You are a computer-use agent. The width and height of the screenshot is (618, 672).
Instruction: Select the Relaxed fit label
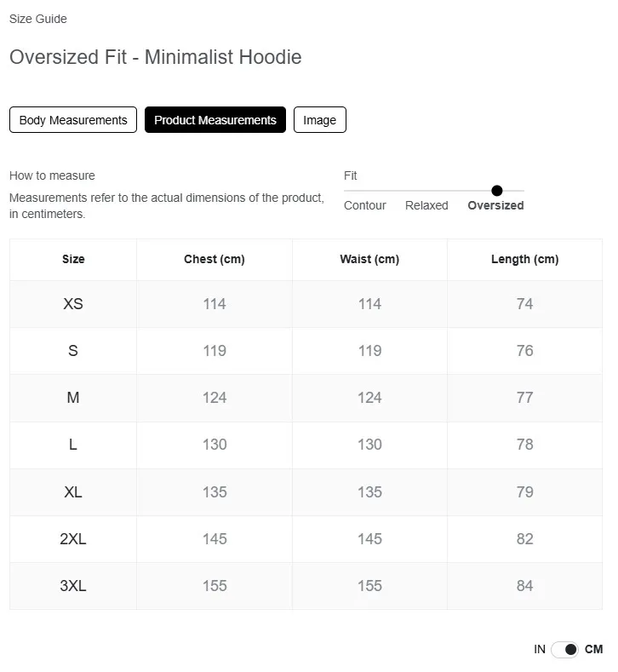[x=426, y=206]
